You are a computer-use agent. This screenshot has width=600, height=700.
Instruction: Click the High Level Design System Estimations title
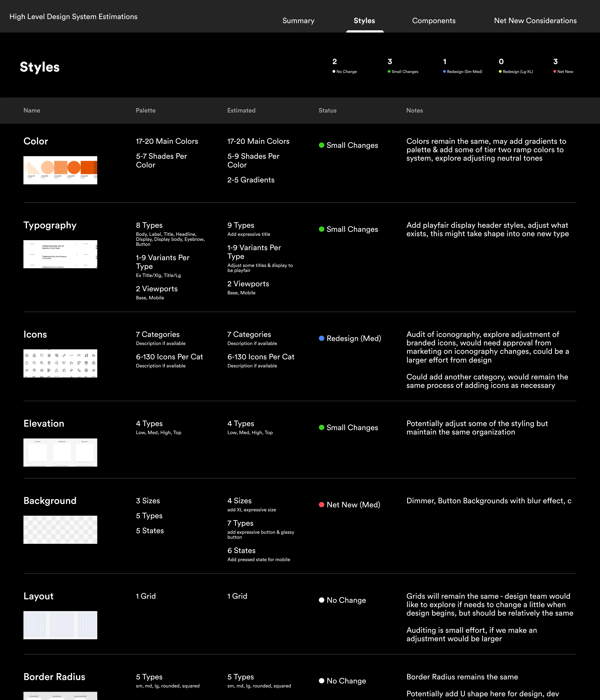click(x=73, y=17)
